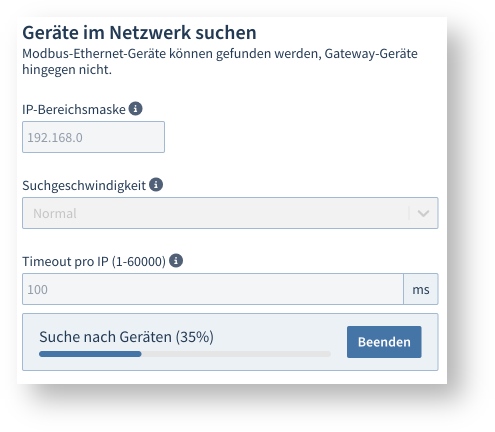This screenshot has width=495, height=432.
Task: Click the 'Normal' text in the speed selector
Action: (55, 213)
